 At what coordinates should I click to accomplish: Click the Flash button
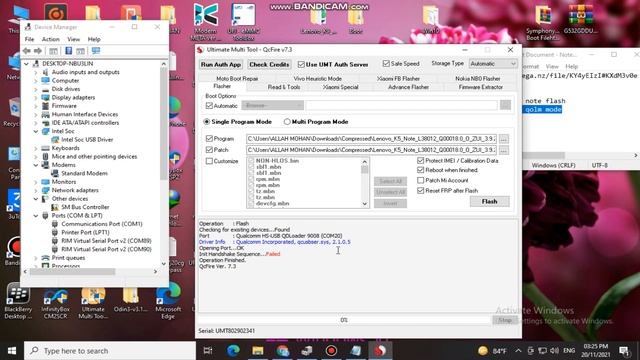489,201
